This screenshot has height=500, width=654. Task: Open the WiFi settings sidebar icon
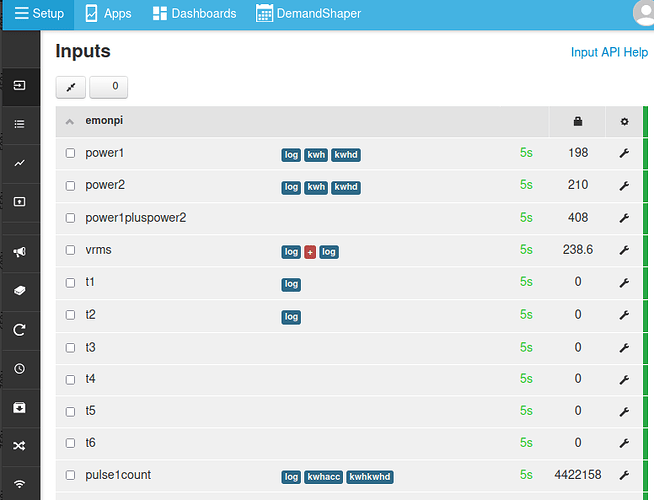(x=19, y=485)
